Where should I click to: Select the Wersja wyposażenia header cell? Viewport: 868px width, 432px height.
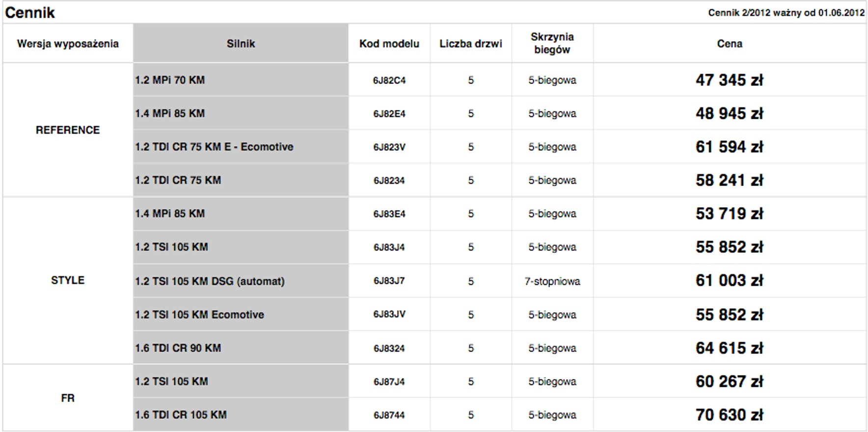[68, 44]
